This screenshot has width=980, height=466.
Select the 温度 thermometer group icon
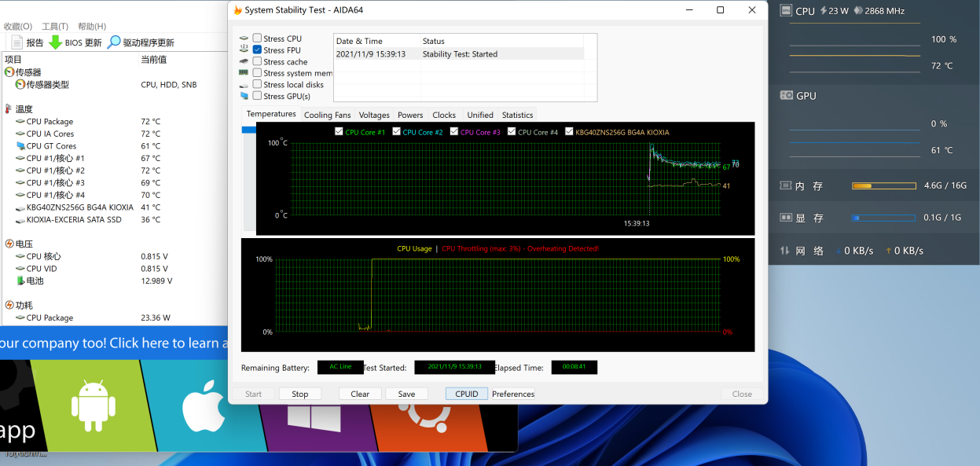click(9, 109)
